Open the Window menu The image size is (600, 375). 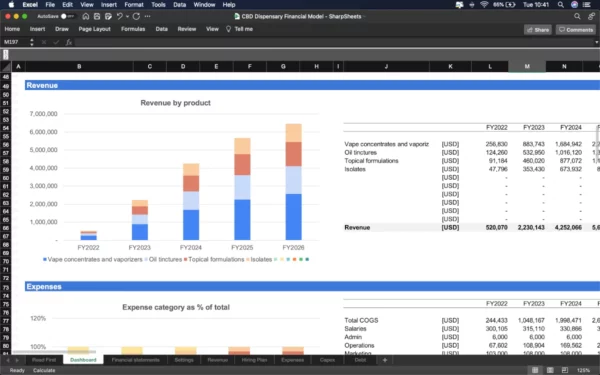tap(204, 5)
